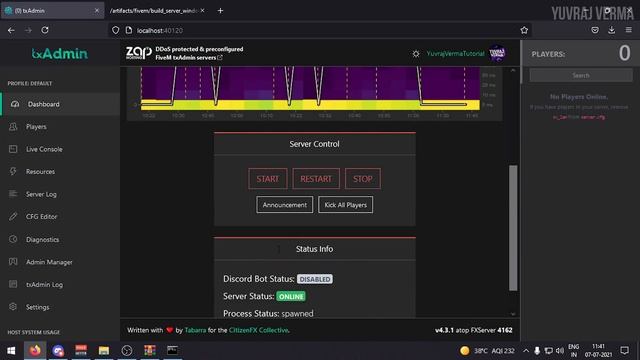Open the Windows Start menu
Viewport: 640px width, 360px height.
coord(11,351)
